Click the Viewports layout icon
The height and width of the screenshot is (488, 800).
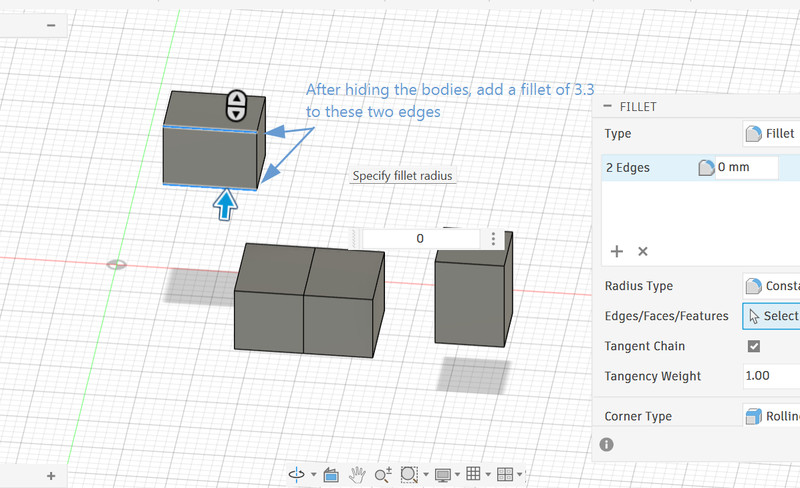pyautogui.click(x=505, y=474)
